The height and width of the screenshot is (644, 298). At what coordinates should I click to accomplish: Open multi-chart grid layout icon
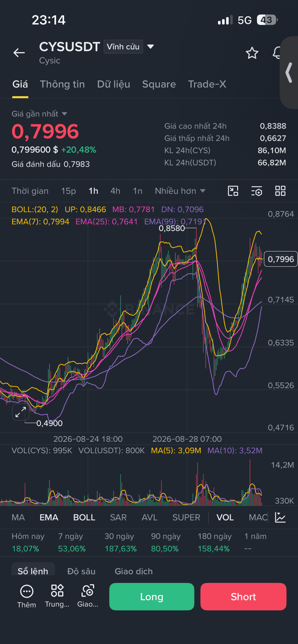tap(280, 191)
